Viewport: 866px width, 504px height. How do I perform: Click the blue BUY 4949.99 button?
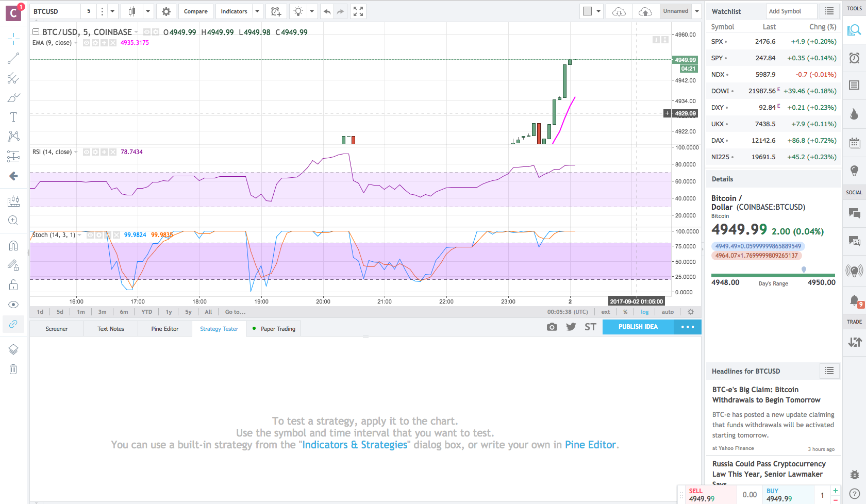[x=789, y=495]
